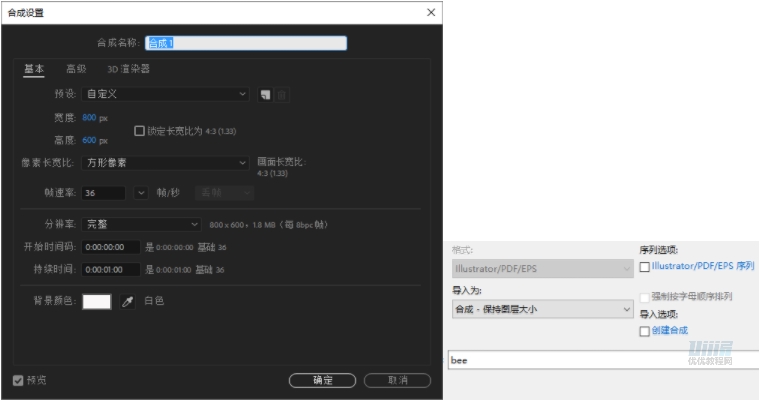Click the 合成名称 input field
The image size is (760, 401).
pos(246,43)
